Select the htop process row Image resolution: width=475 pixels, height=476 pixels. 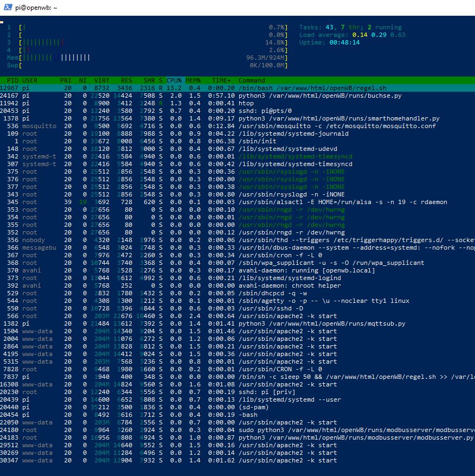246,103
